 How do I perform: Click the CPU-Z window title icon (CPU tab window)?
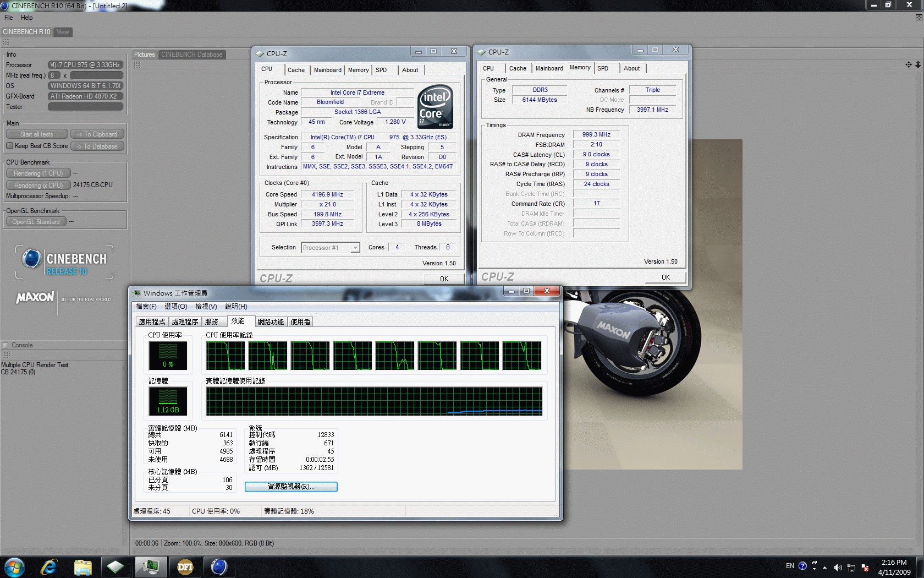260,54
